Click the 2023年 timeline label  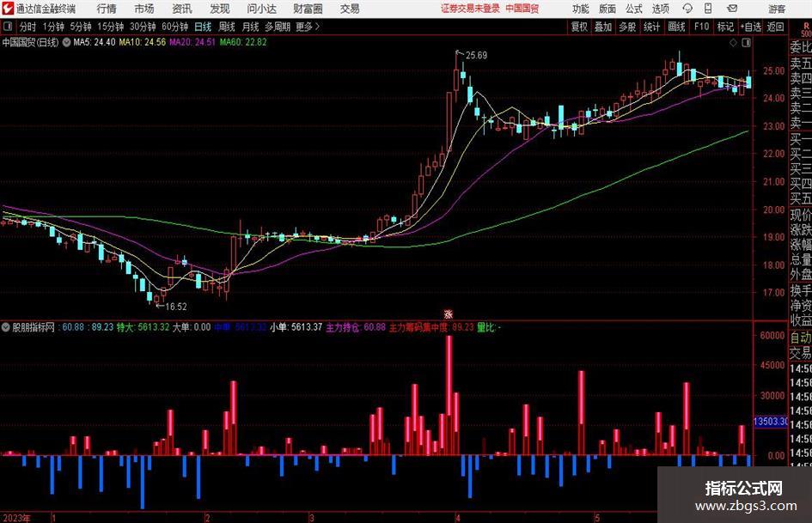16,518
